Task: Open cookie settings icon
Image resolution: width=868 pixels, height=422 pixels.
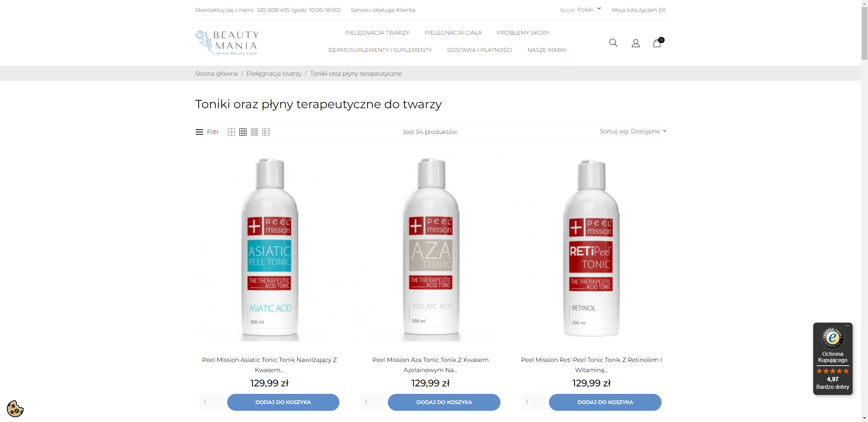Action: pyautogui.click(x=15, y=408)
